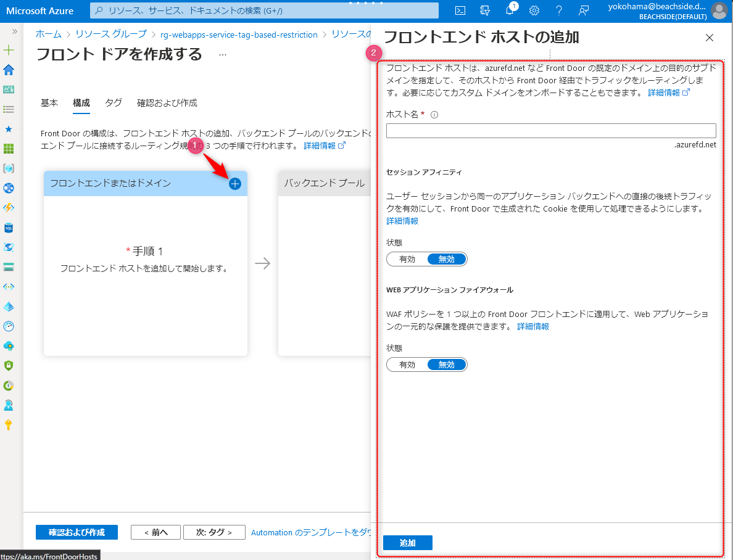Open Advisor cloud icon in sidebar

tap(9, 346)
